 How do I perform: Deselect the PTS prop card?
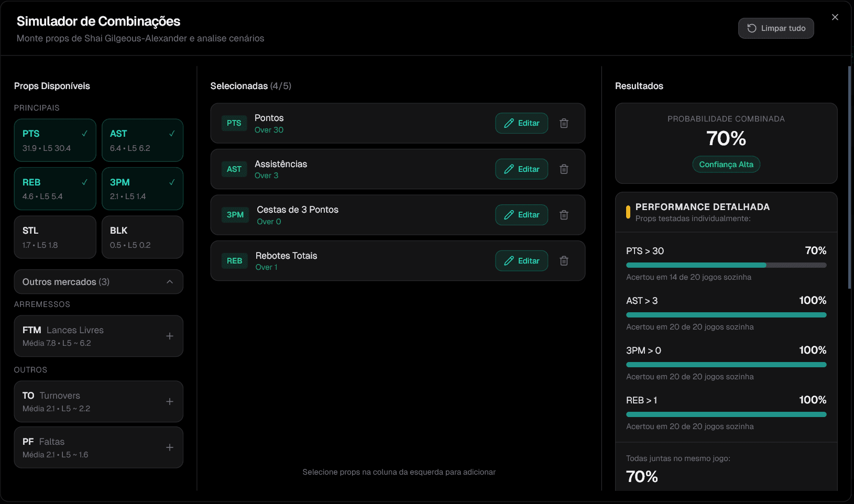click(55, 140)
